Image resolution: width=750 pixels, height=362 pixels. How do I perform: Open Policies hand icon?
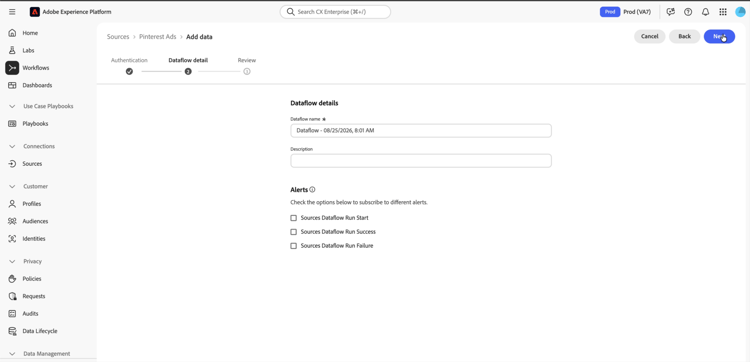(x=12, y=279)
